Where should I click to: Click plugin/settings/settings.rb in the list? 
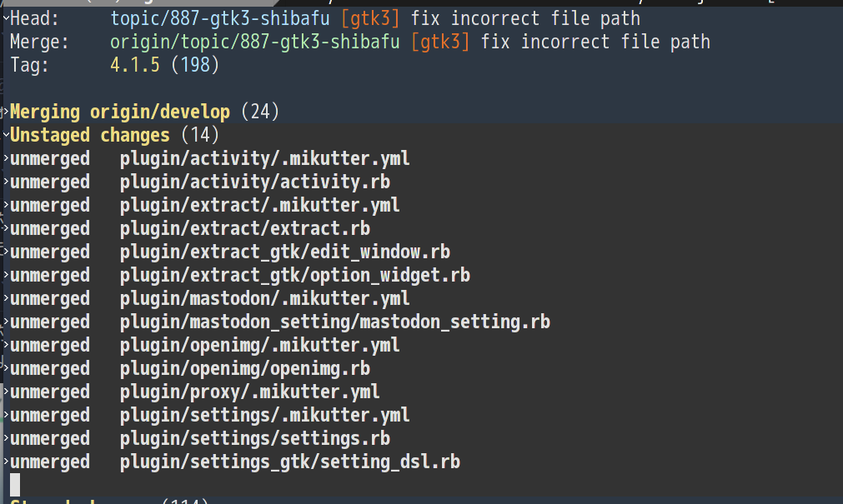tap(254, 438)
